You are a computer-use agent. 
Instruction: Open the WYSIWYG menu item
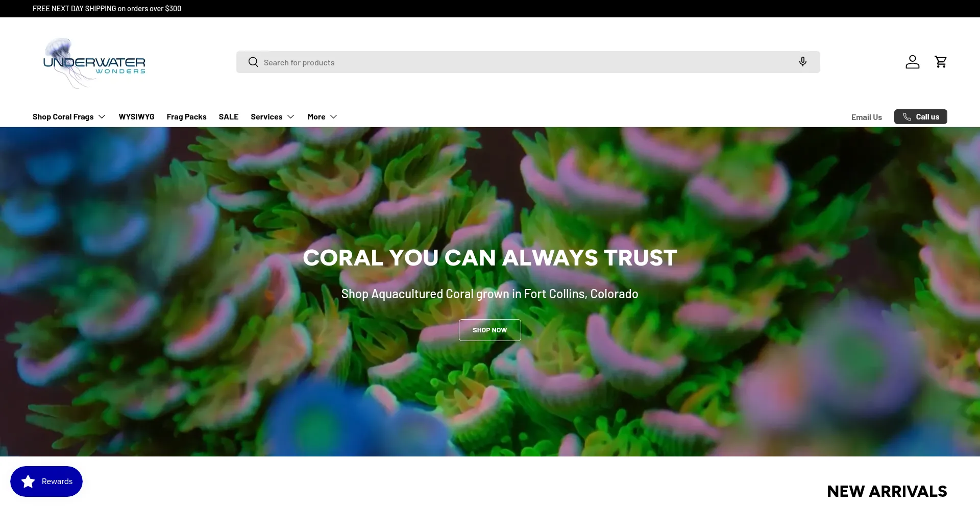pos(136,117)
